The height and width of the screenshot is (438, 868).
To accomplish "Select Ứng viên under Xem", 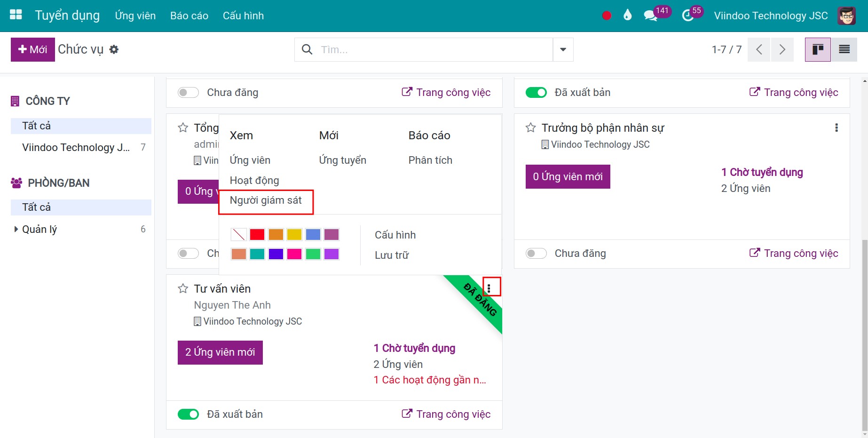I will (x=250, y=160).
